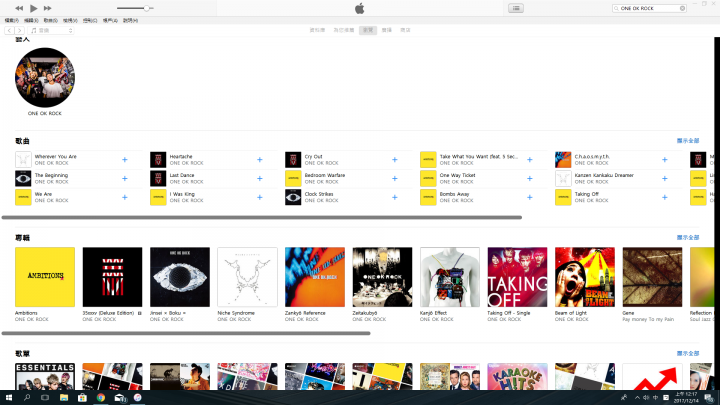Open the Beam of Light album

[x=585, y=277]
